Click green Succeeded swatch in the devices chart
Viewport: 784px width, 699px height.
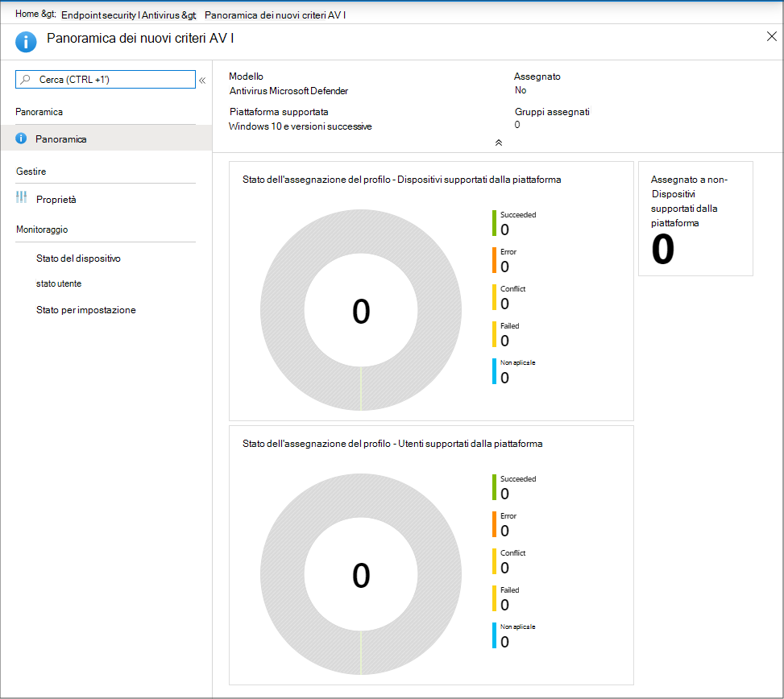click(x=494, y=223)
